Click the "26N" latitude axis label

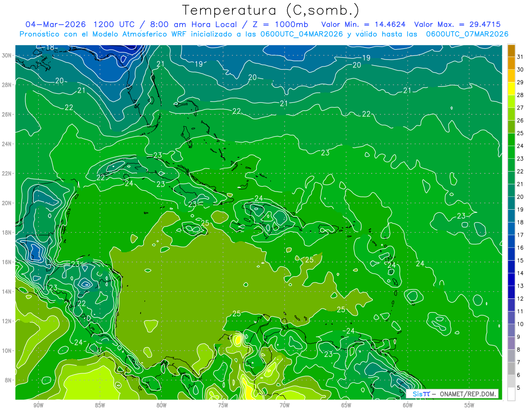pyautogui.click(x=7, y=114)
